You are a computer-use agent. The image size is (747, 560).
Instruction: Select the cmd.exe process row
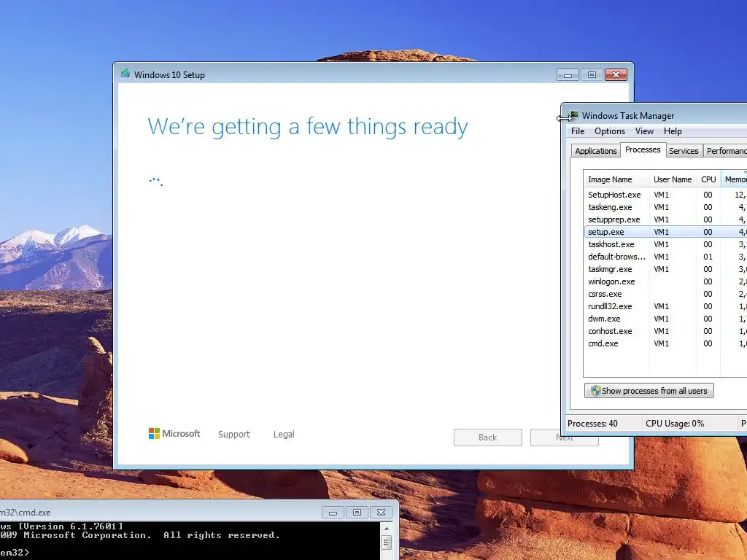pos(665,343)
